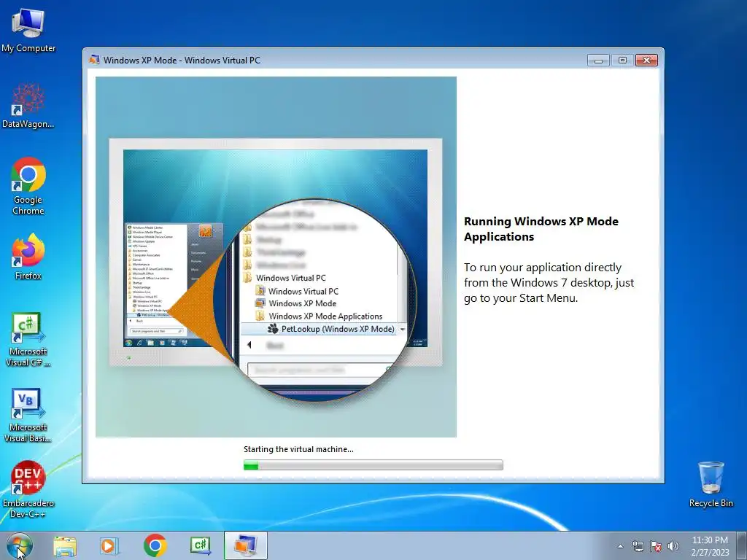
Task: Open Visual C# from the taskbar
Action: click(200, 546)
